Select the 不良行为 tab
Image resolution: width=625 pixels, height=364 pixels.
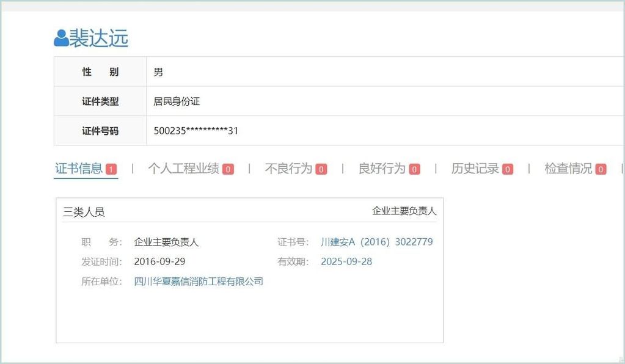point(288,169)
